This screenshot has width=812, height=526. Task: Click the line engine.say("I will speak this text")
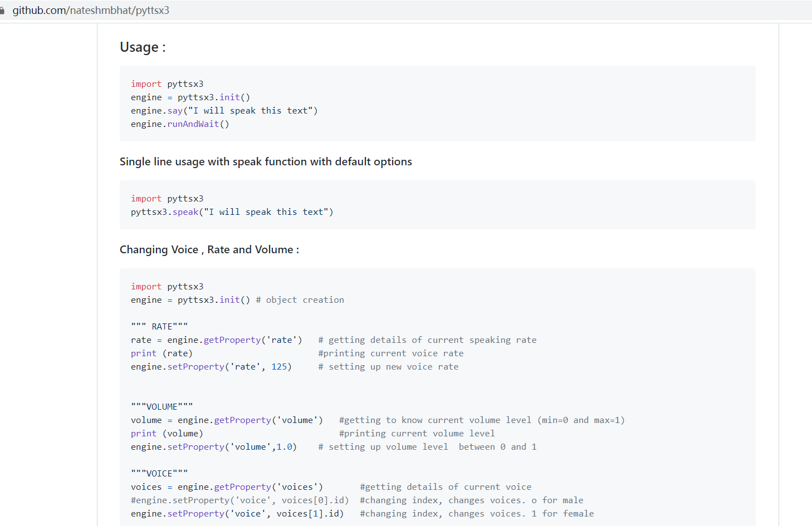coord(224,111)
